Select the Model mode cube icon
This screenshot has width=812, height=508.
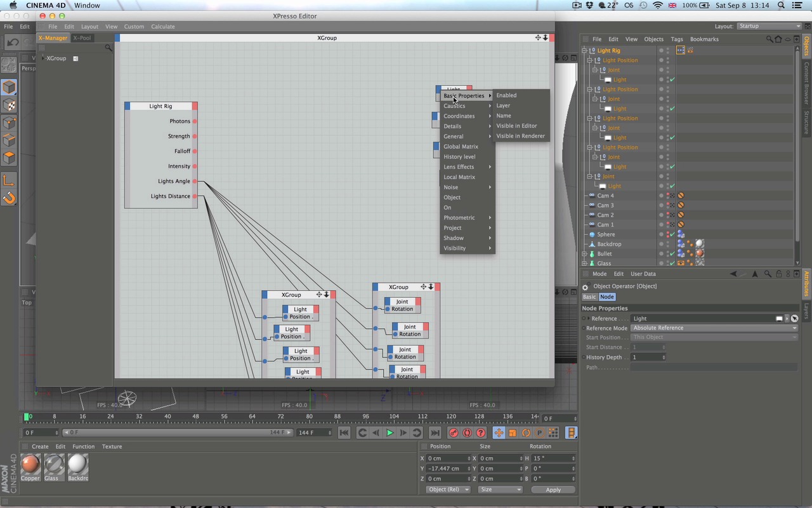[x=9, y=87]
